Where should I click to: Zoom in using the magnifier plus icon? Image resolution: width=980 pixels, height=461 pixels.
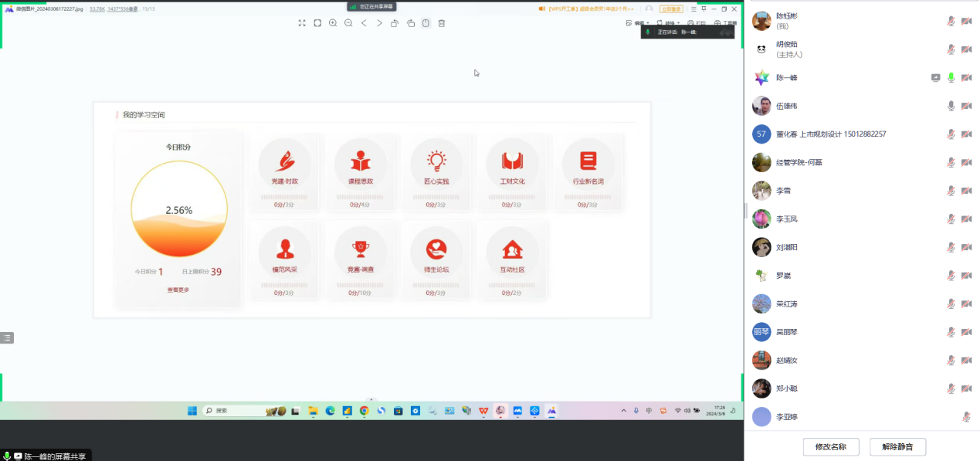(333, 23)
